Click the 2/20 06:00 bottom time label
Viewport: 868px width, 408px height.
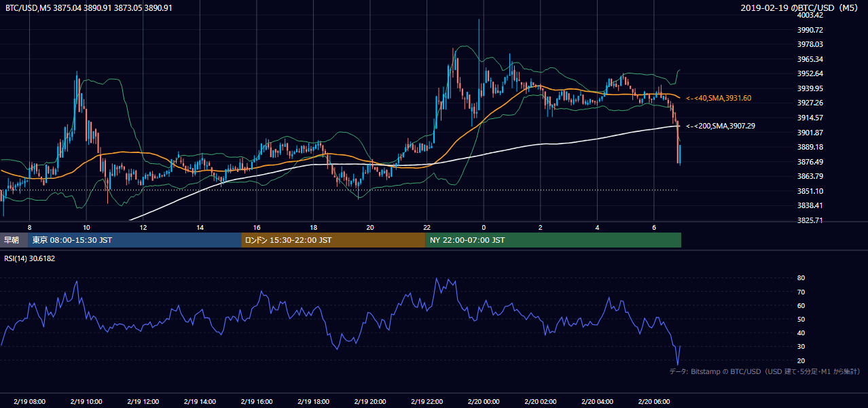tap(654, 402)
